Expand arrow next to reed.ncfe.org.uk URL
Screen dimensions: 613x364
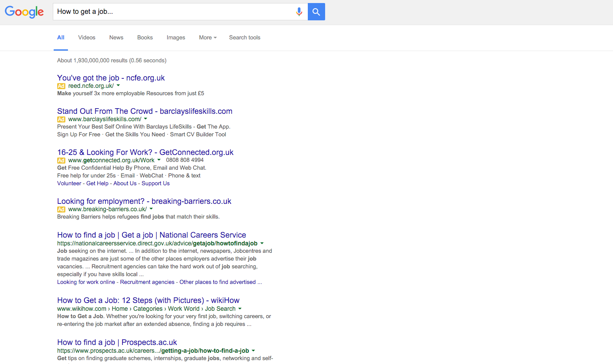pyautogui.click(x=118, y=86)
